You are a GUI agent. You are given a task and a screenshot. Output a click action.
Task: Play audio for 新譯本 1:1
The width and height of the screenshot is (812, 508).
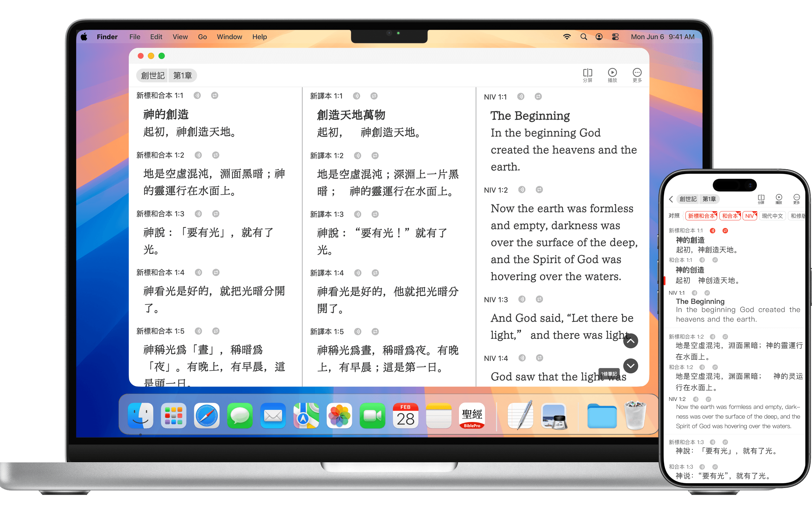coord(356,96)
